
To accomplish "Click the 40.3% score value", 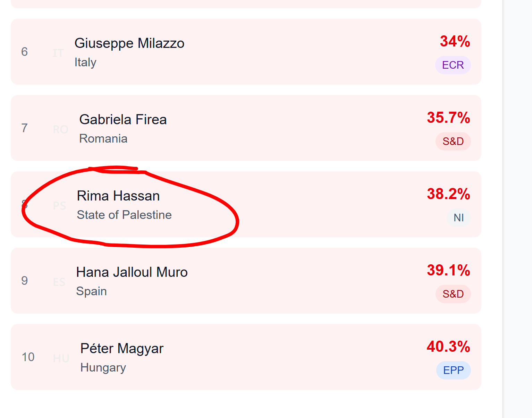I will pyautogui.click(x=448, y=347).
